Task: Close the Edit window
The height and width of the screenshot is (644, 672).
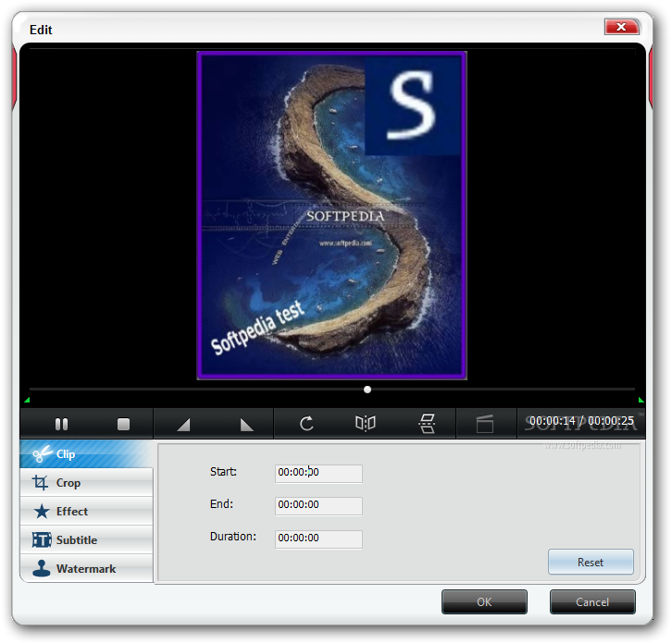Action: [x=621, y=27]
